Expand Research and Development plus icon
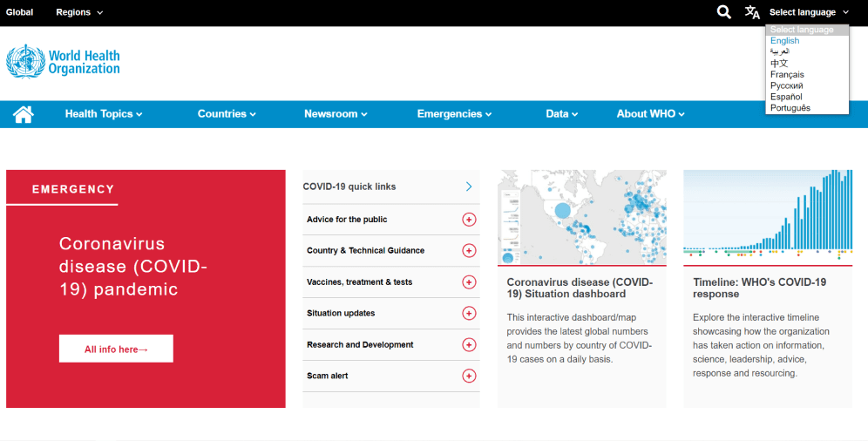The image size is (868, 441). tap(469, 345)
